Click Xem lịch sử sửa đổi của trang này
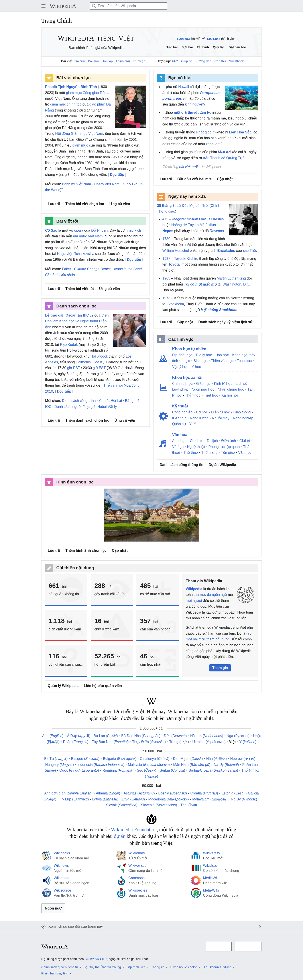Screen dimensions: 303x980 tap(76, 926)
